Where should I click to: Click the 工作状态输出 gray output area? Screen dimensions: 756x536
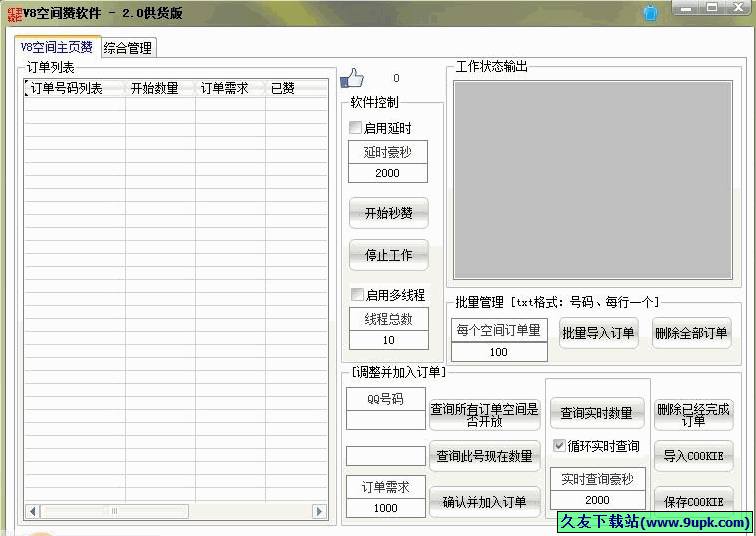point(593,180)
